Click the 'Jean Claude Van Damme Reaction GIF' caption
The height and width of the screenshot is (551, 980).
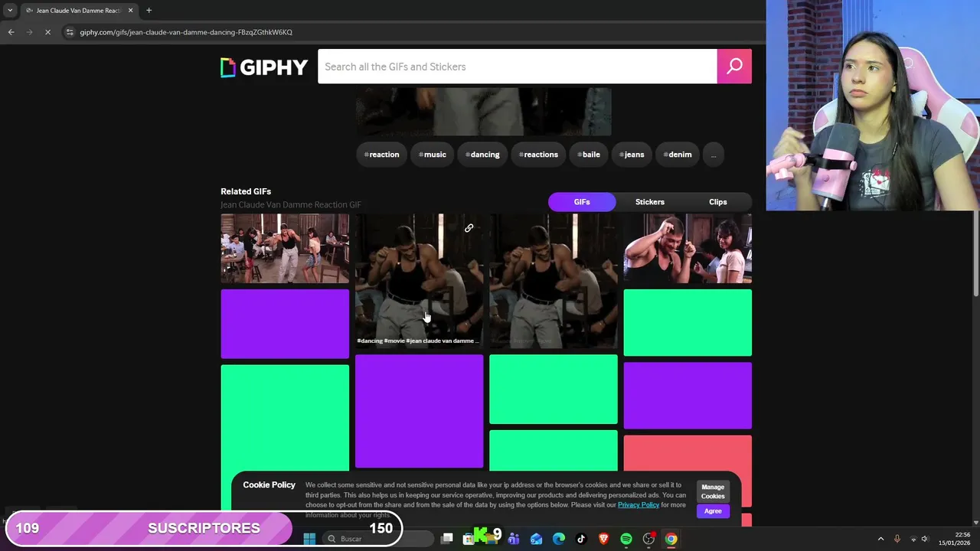pos(291,205)
